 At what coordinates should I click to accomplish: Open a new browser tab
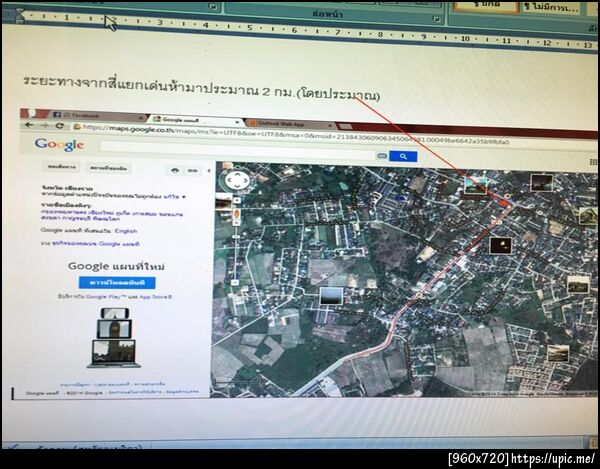click(x=345, y=127)
